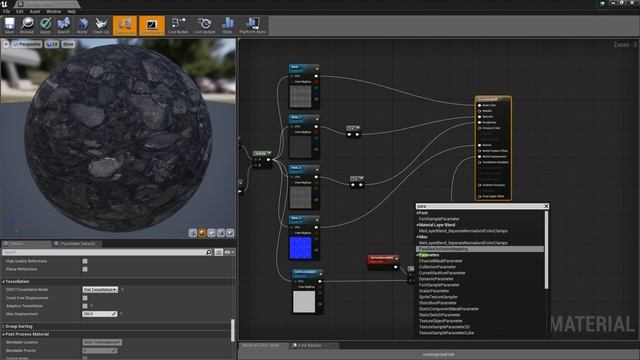Open the Edit menu
This screenshot has width=640, height=360.
[20, 11]
